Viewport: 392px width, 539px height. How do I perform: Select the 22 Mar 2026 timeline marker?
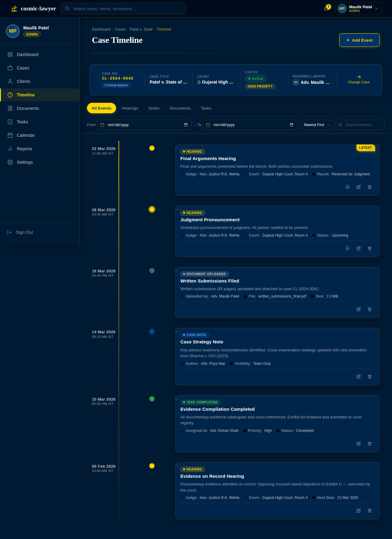[x=152, y=148]
